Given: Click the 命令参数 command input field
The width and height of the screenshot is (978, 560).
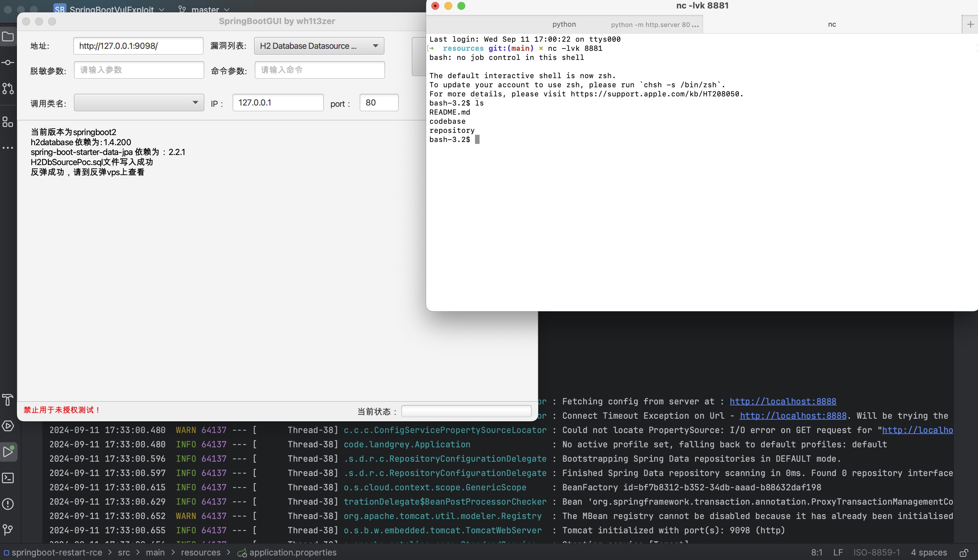Looking at the screenshot, I should click(320, 70).
